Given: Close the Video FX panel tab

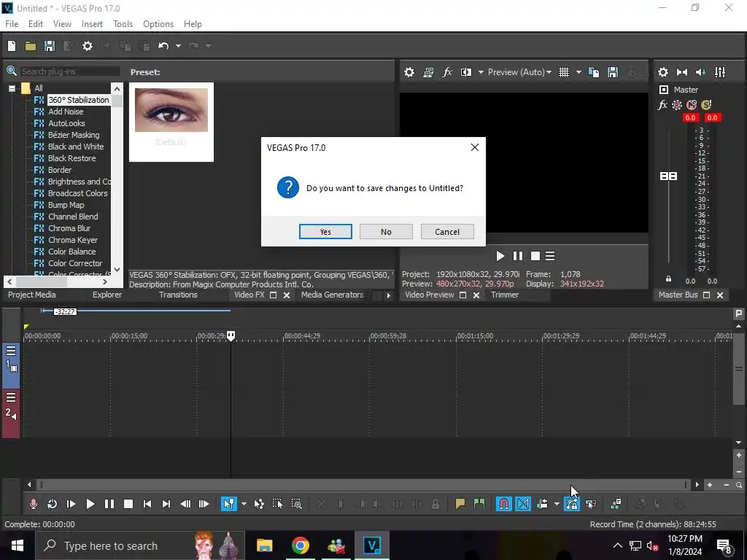Looking at the screenshot, I should pos(287,295).
